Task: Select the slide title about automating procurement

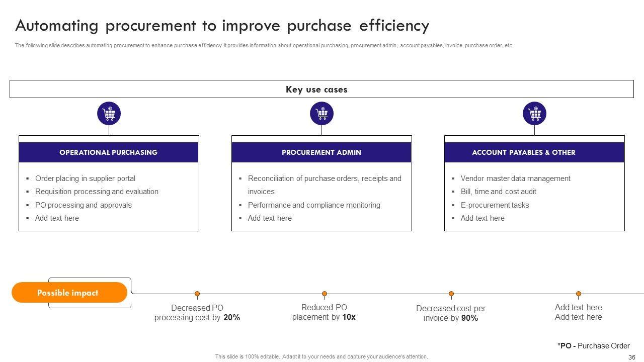Action: (222, 25)
